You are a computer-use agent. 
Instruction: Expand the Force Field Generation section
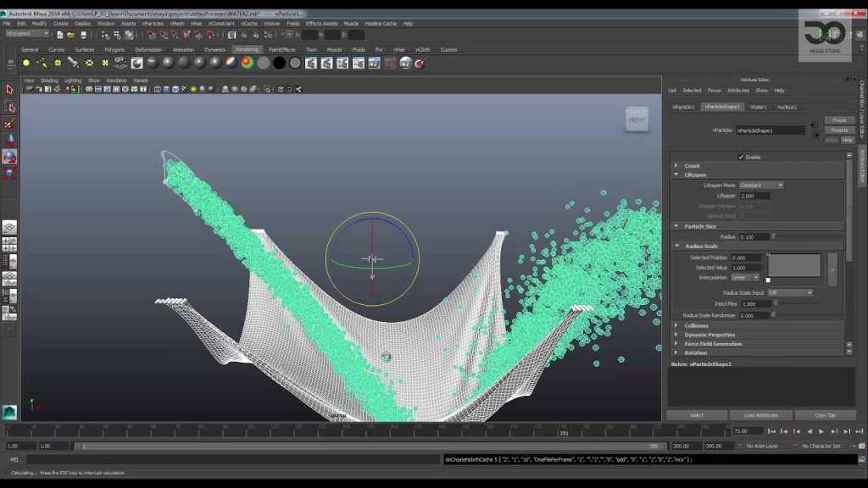(676, 344)
